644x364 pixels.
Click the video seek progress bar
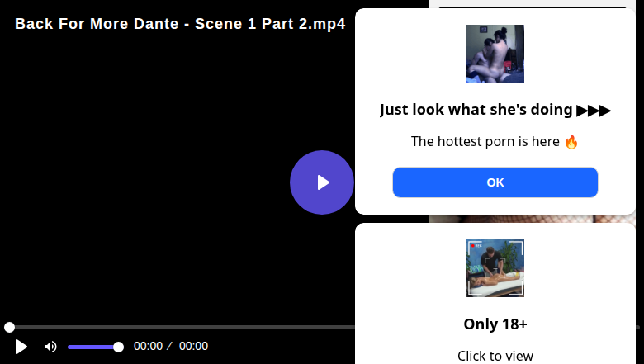pyautogui.click(x=182, y=328)
